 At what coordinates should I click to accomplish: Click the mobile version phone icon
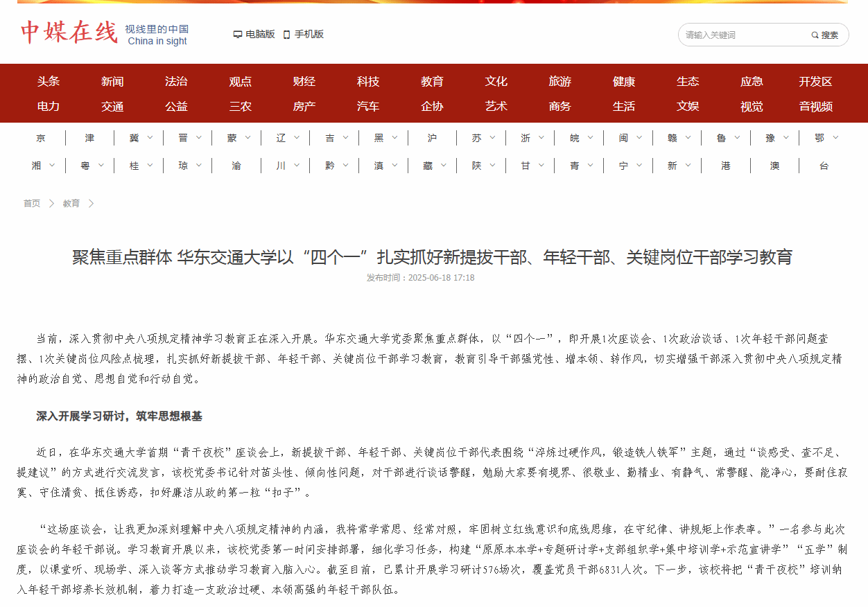pos(286,35)
